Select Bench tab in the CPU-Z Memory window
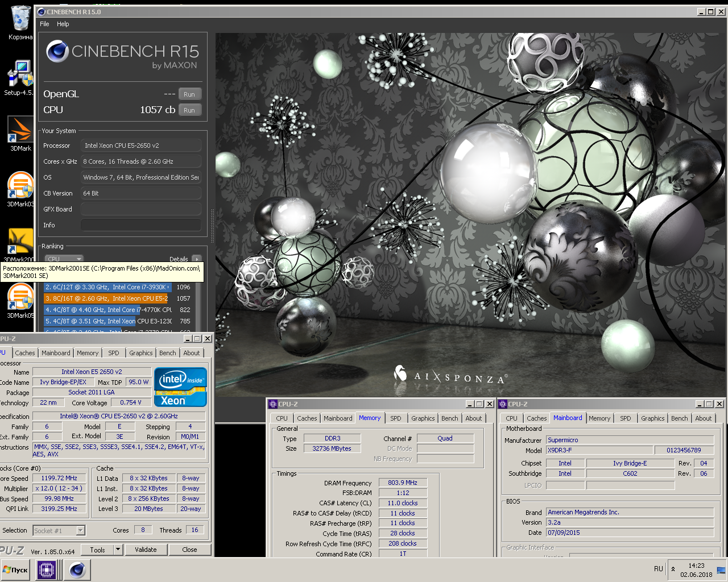The height and width of the screenshot is (582, 728). 450,418
